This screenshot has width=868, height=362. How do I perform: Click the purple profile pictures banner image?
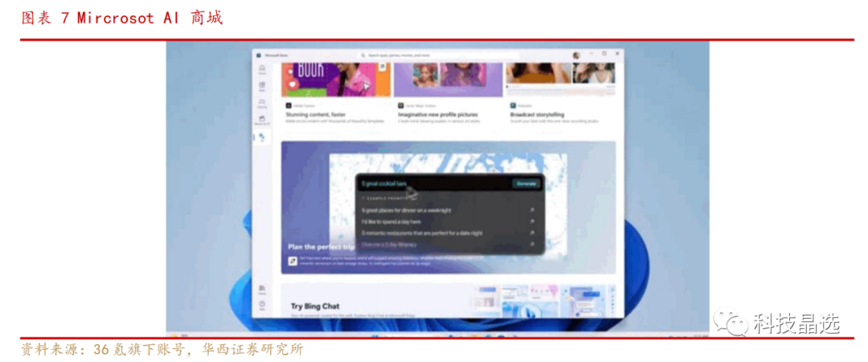448,79
